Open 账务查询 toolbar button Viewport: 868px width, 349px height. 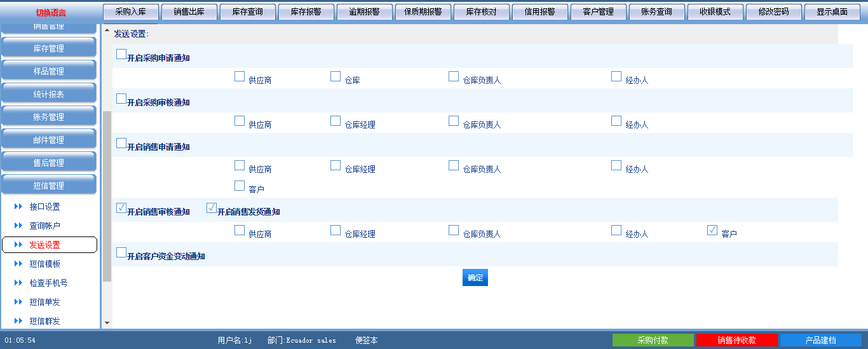point(657,12)
